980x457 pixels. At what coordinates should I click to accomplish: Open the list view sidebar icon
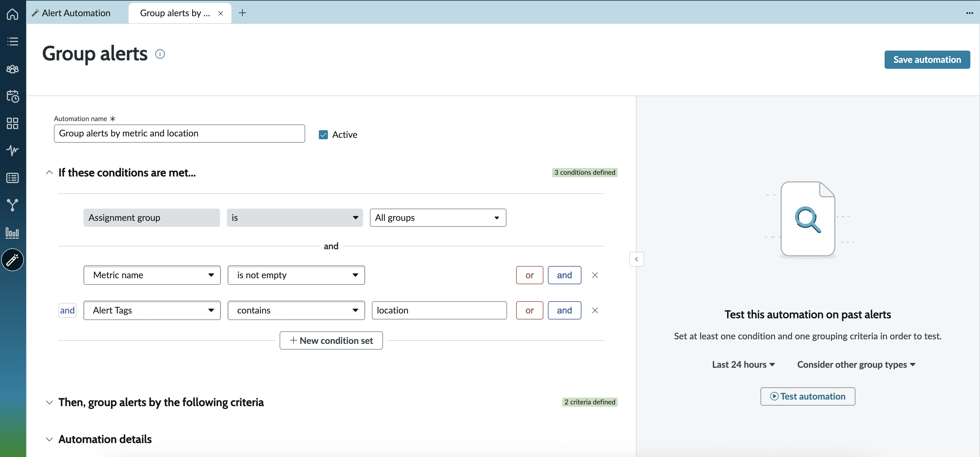(x=12, y=41)
